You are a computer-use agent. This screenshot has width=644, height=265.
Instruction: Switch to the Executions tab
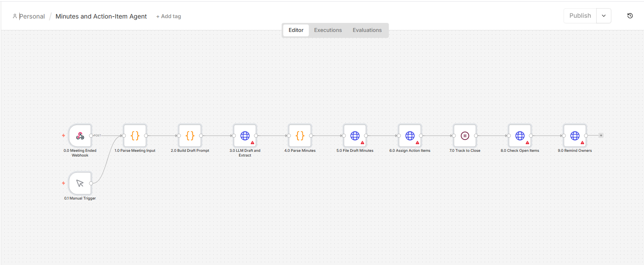point(328,30)
